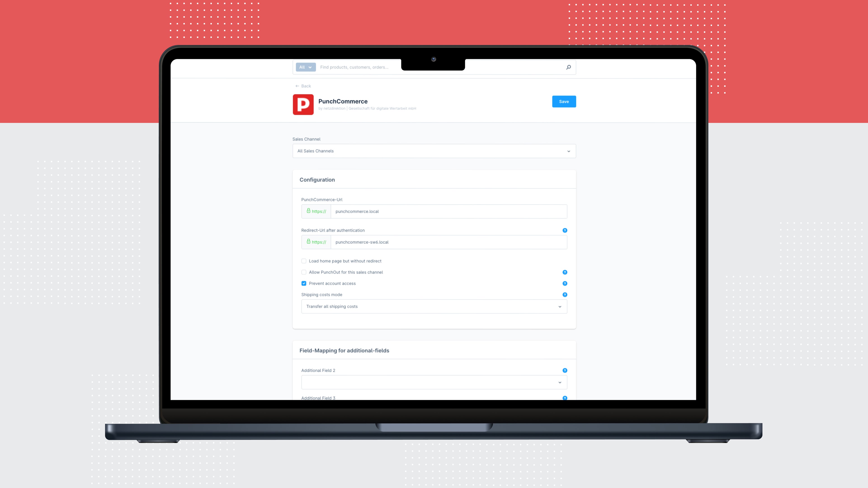Screen dimensions: 868x488
Task: Click the info icon next to Shipping costs mode
Action: (x=565, y=294)
